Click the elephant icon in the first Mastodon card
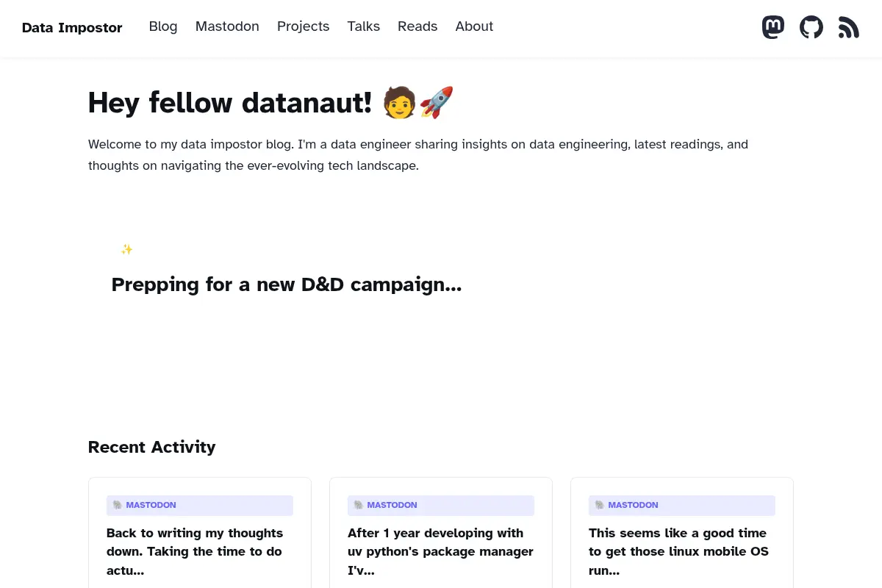Viewport: 882px width, 588px height. point(118,505)
